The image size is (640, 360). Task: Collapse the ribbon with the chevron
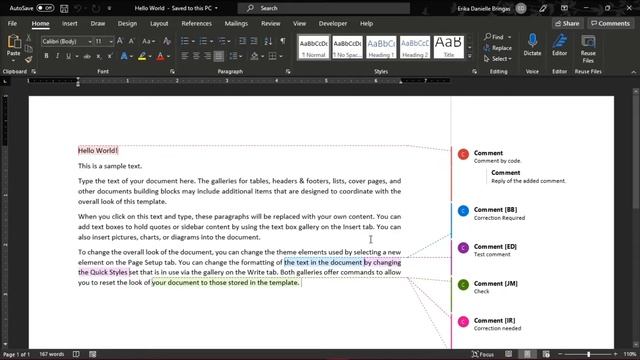[633, 72]
